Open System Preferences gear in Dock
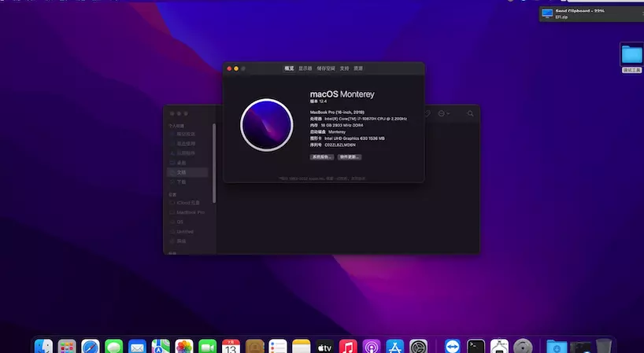Screen dimensions: 644x353 pyautogui.click(x=419, y=347)
